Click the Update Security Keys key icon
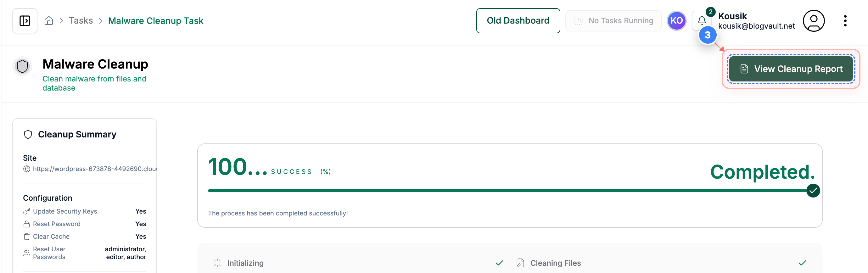Viewport: 868px width, 273px height. [26, 211]
